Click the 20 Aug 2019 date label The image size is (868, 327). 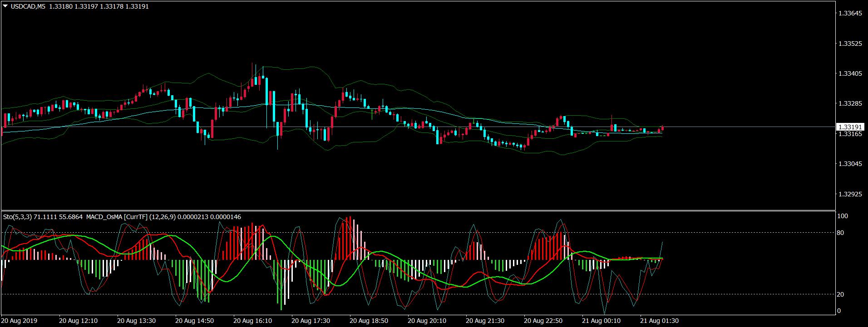[19, 321]
